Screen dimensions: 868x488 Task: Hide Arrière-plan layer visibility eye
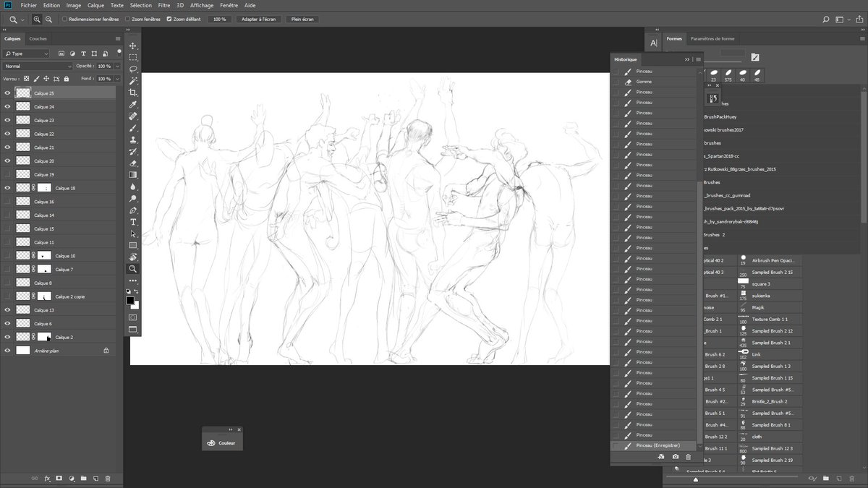click(8, 350)
